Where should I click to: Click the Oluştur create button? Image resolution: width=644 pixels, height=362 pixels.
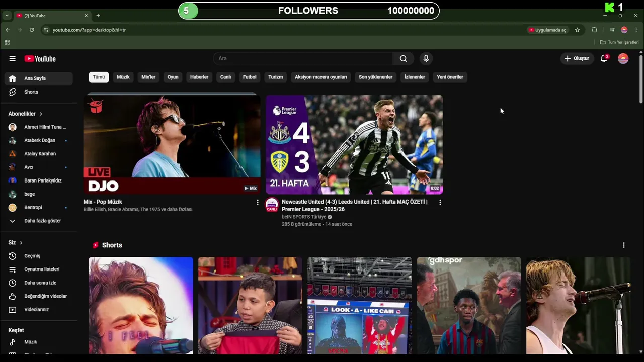pyautogui.click(x=577, y=59)
